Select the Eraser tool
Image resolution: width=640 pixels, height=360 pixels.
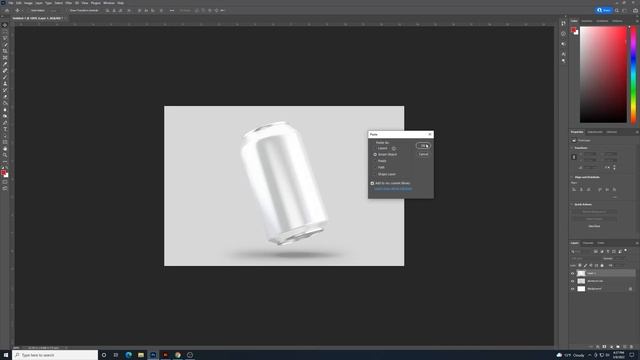(5, 97)
